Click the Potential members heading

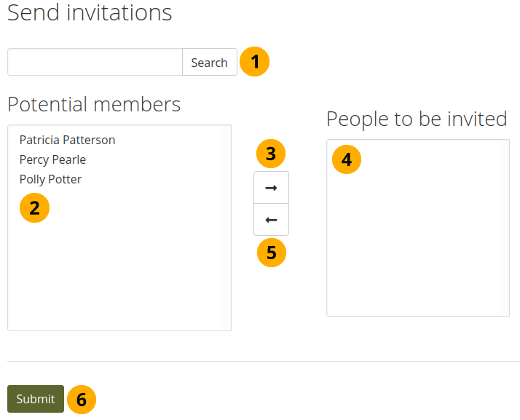(x=94, y=104)
